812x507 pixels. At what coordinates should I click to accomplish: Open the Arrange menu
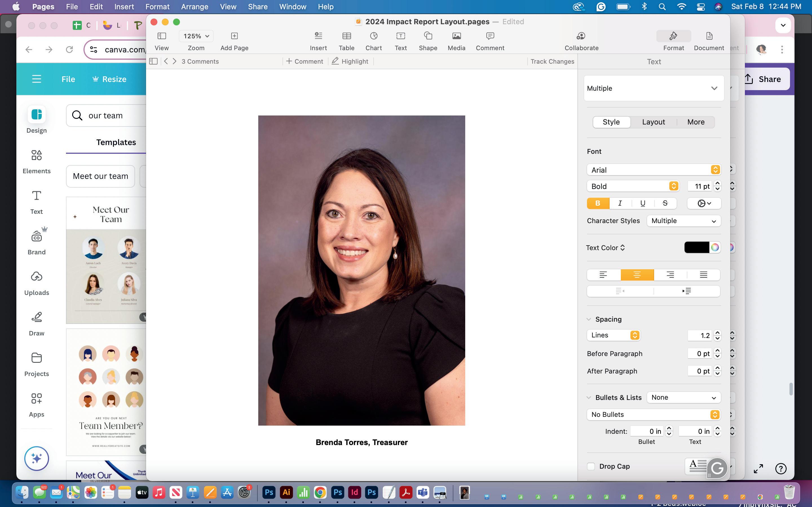pyautogui.click(x=194, y=7)
